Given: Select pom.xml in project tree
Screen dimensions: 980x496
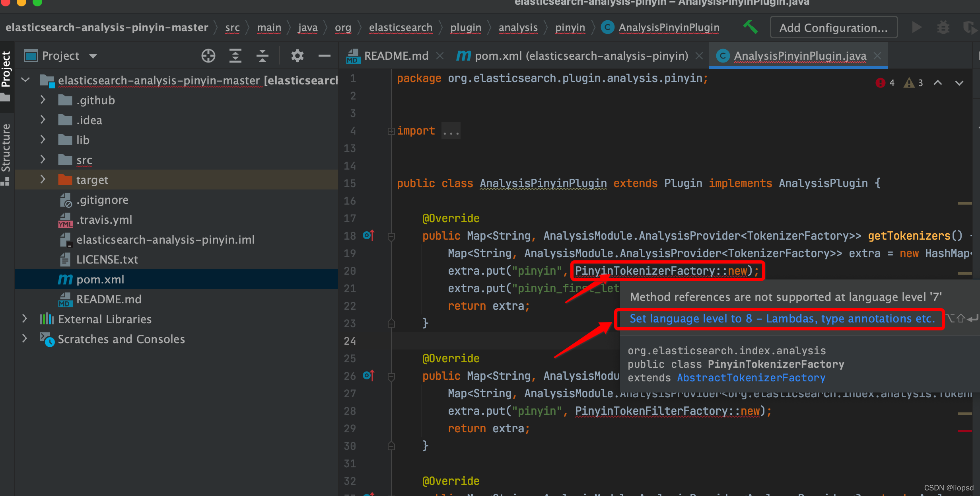Looking at the screenshot, I should click(x=177, y=279).
